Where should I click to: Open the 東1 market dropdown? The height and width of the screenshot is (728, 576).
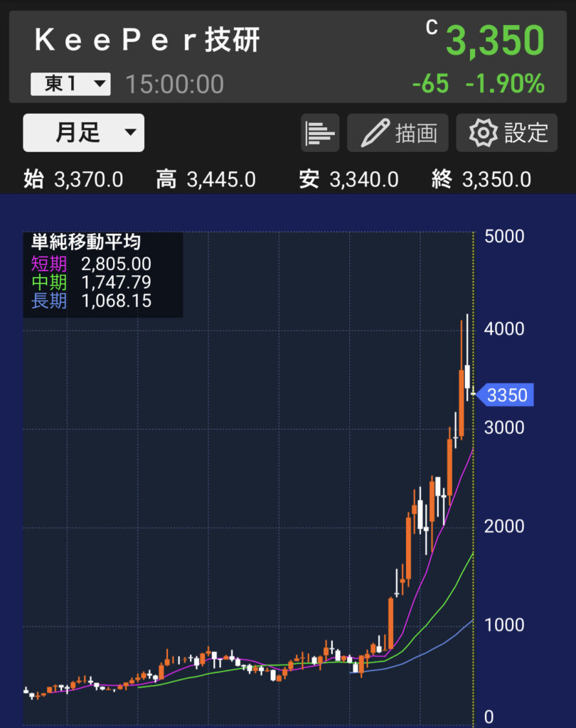(x=70, y=84)
